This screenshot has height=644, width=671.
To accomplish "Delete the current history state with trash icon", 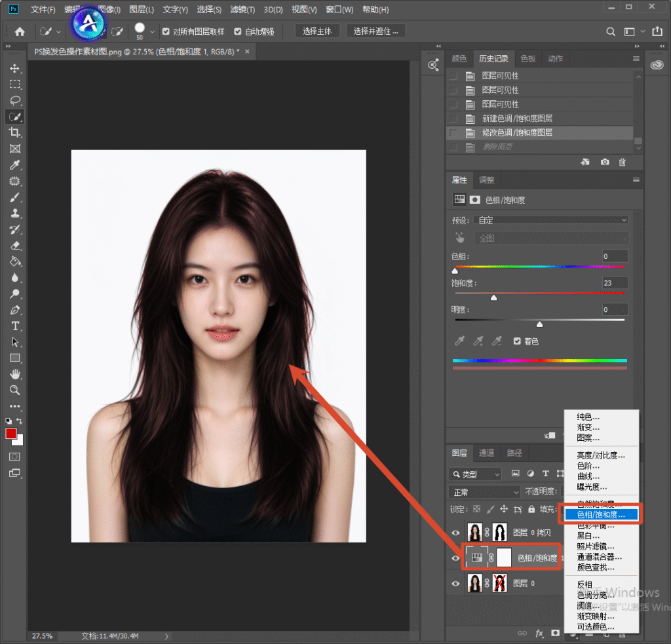I will (623, 162).
